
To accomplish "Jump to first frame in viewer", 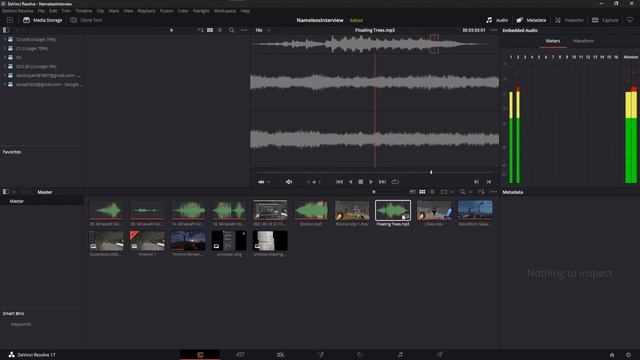I will click(339, 182).
